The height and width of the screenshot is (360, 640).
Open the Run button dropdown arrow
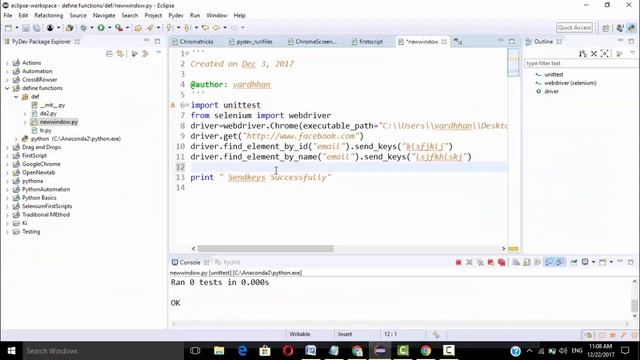coord(109,28)
